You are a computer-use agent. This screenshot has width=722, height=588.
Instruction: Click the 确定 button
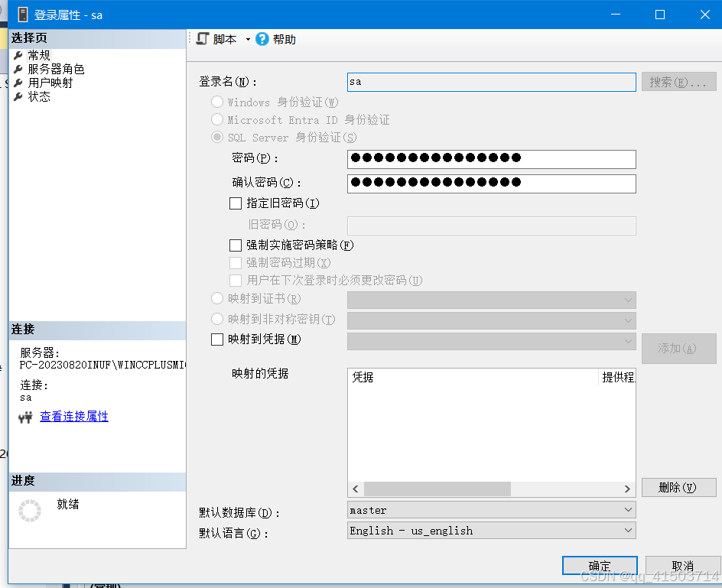click(599, 565)
